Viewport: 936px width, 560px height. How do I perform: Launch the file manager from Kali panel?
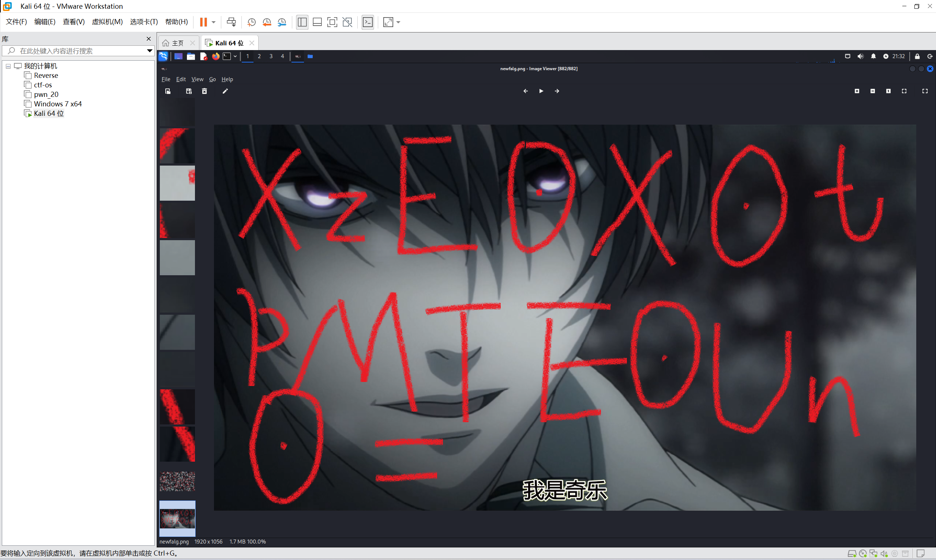click(x=191, y=56)
